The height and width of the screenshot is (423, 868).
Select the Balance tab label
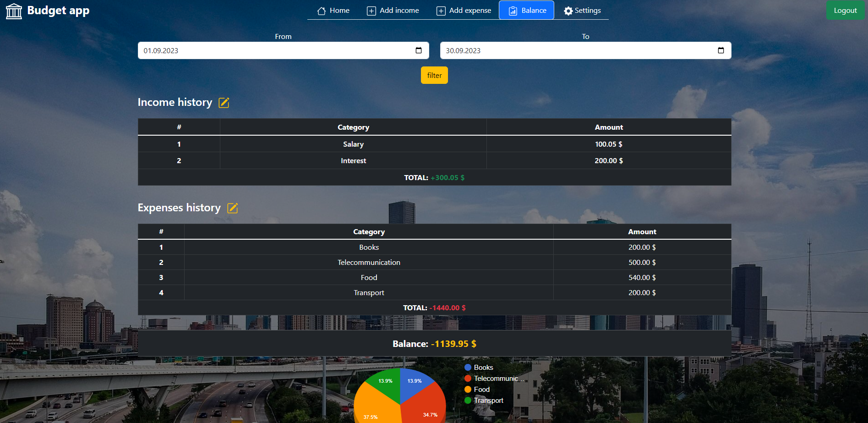[534, 11]
